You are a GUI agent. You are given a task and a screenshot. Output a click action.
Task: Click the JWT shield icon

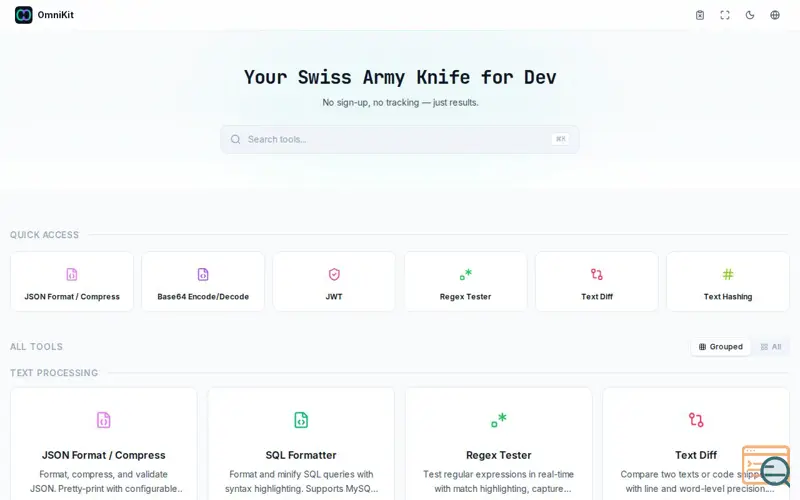(x=334, y=274)
